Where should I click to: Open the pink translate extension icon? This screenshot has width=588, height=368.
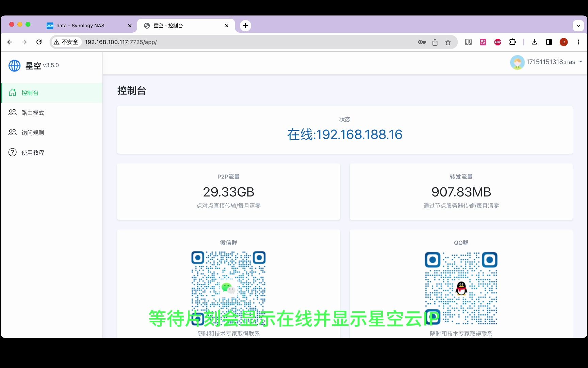point(483,42)
